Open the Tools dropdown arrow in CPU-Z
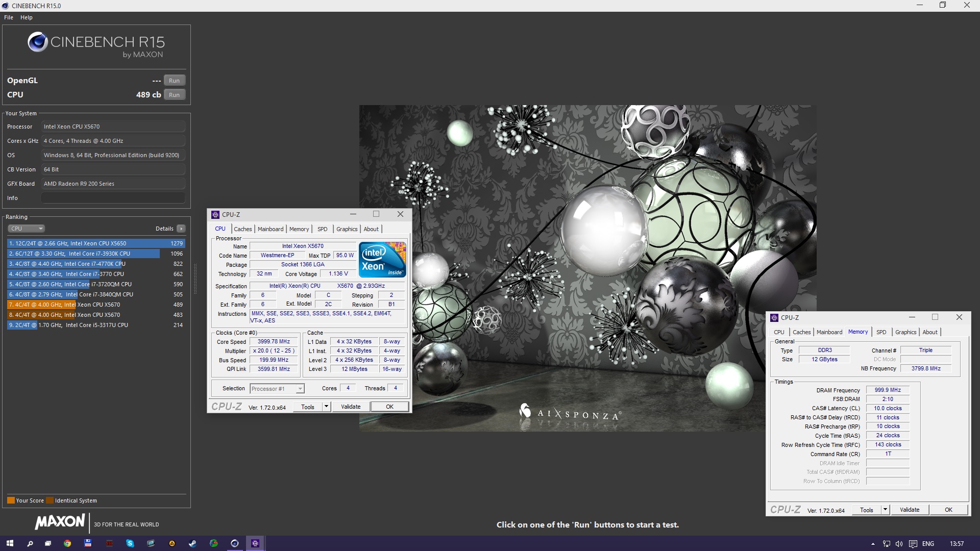Viewport: 980px width, 551px height. 326,407
